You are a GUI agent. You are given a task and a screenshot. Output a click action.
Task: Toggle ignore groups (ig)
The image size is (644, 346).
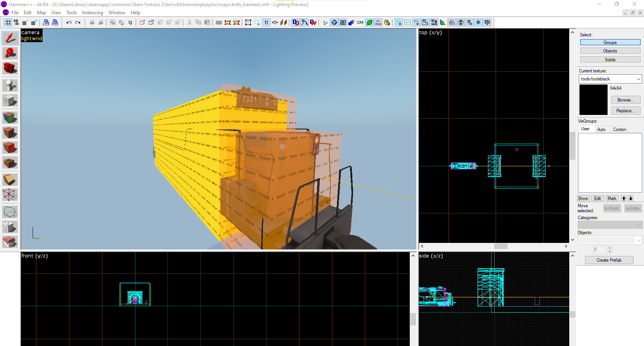tap(130, 23)
